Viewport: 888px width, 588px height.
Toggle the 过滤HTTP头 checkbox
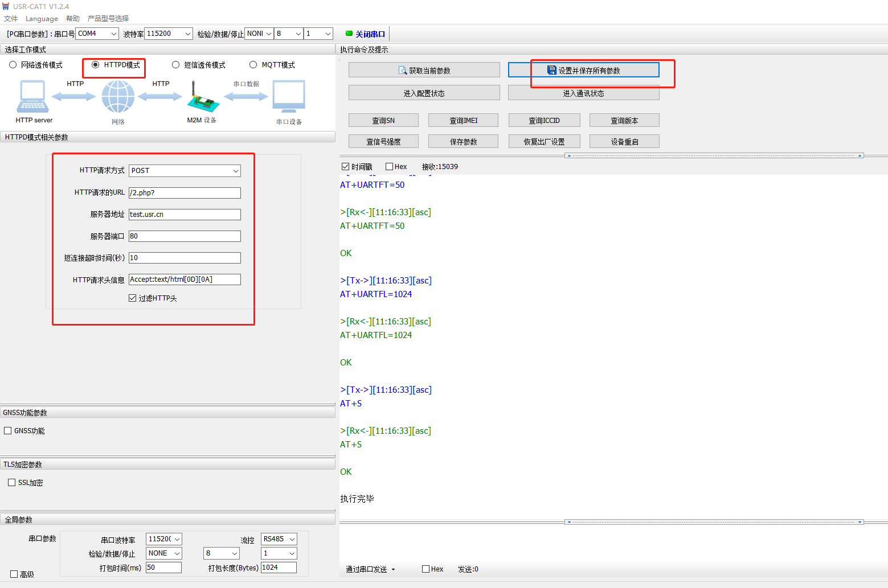[x=133, y=298]
